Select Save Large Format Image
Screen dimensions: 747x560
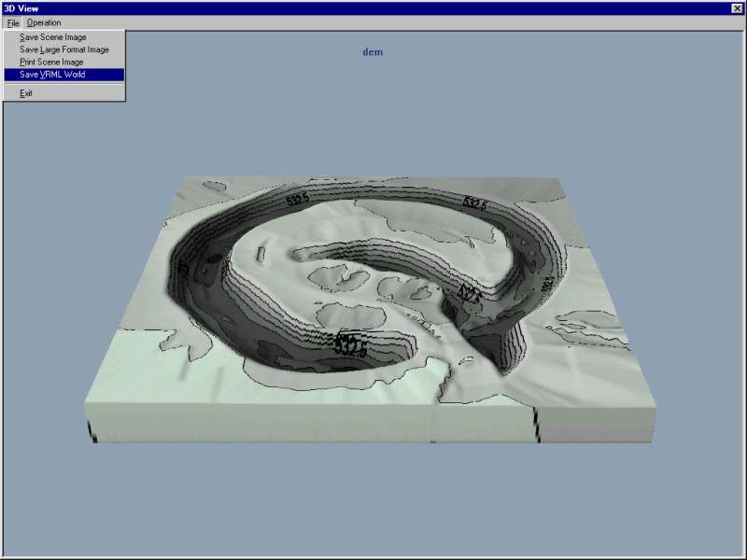coord(64,49)
